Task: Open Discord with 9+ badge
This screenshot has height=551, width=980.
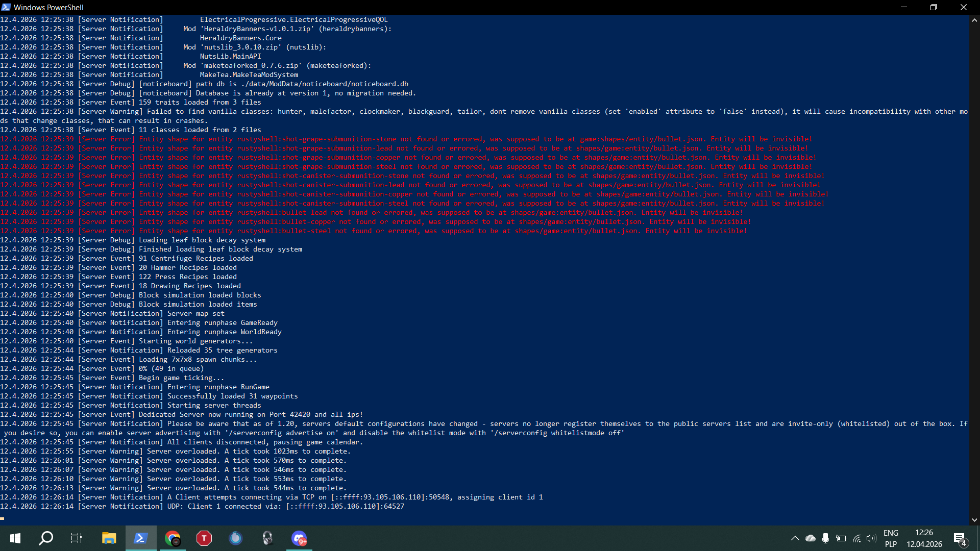Action: click(x=299, y=538)
